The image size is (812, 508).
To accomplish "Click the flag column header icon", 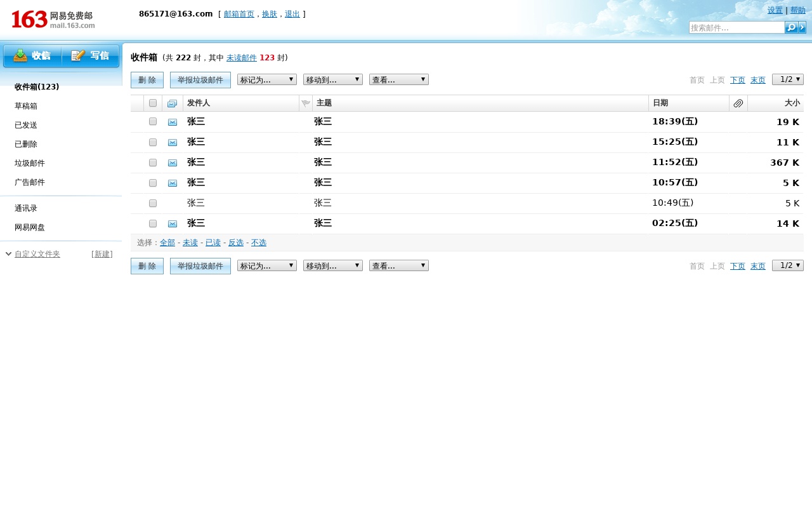I will click(x=306, y=104).
